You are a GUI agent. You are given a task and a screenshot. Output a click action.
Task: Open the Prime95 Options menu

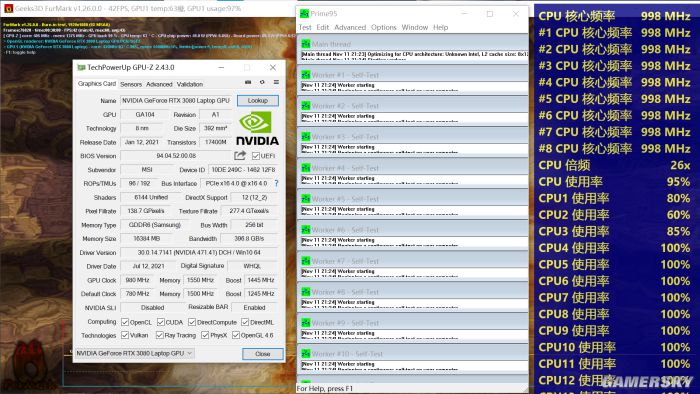point(383,27)
